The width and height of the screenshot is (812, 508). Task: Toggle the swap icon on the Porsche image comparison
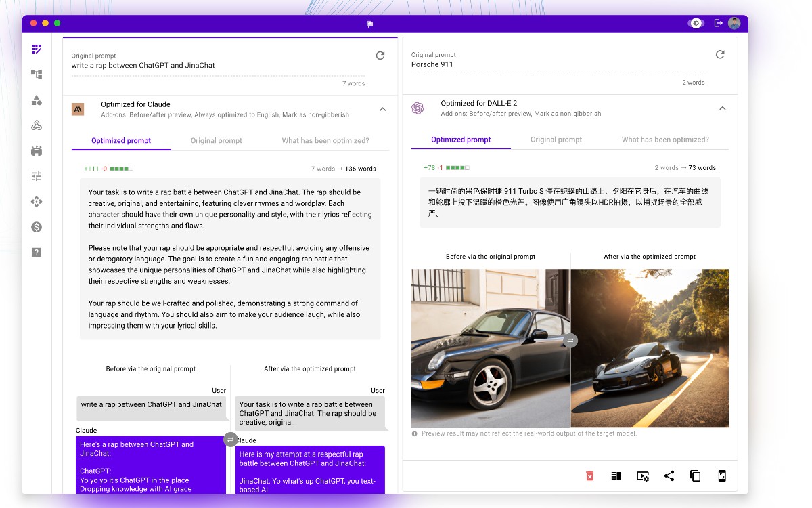[x=570, y=341]
